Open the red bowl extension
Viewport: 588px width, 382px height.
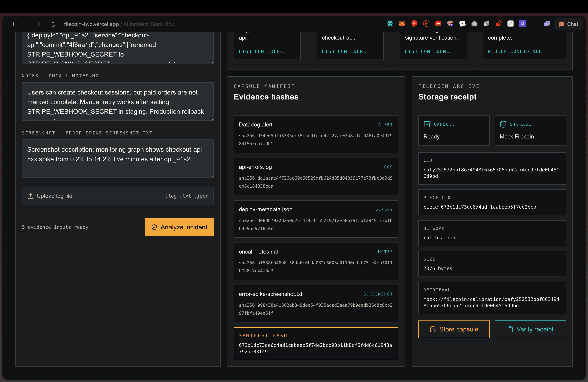(x=499, y=24)
